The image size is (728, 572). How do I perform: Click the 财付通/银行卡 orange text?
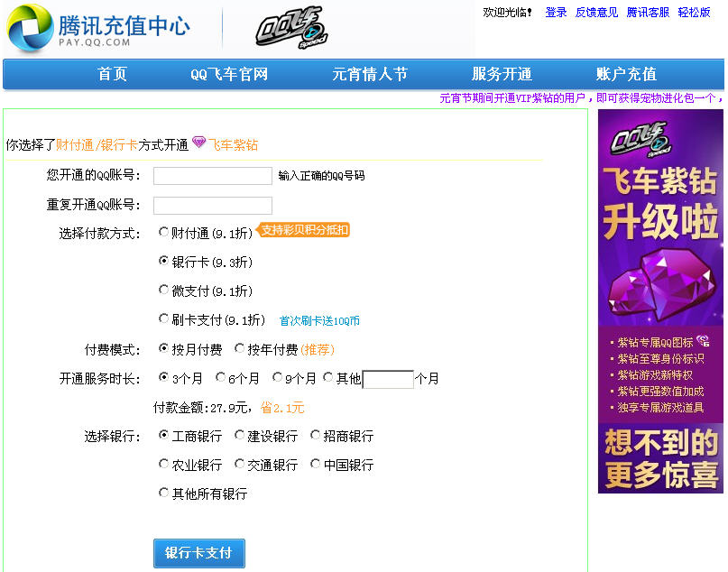97,145
